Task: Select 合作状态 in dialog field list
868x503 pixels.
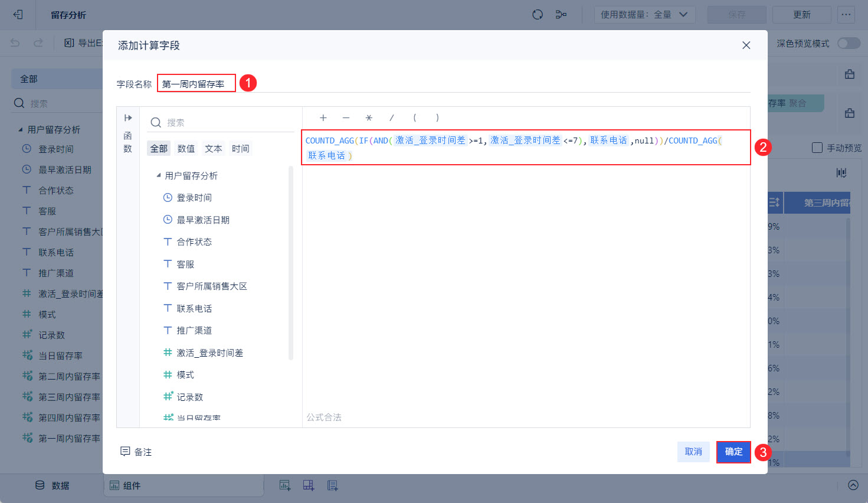Action: (194, 242)
